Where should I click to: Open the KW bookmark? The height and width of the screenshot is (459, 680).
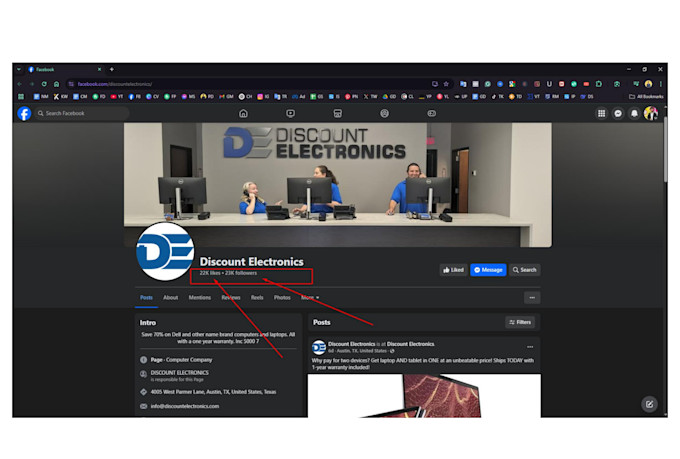click(x=61, y=97)
